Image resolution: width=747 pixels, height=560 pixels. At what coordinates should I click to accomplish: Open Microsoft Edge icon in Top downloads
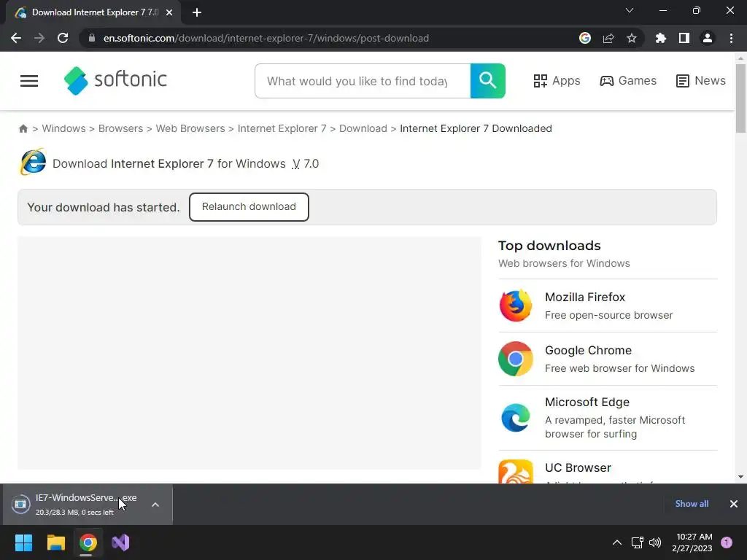[x=516, y=418]
